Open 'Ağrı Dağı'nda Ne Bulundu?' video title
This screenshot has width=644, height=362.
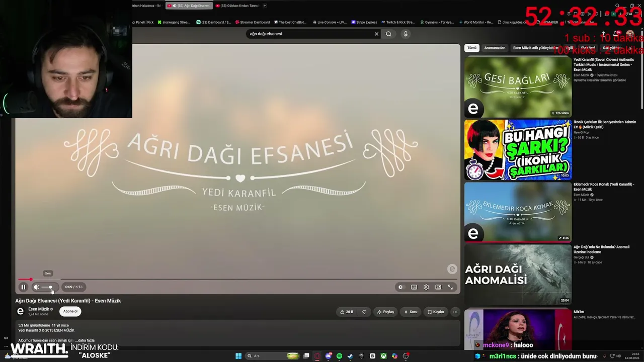601,249
